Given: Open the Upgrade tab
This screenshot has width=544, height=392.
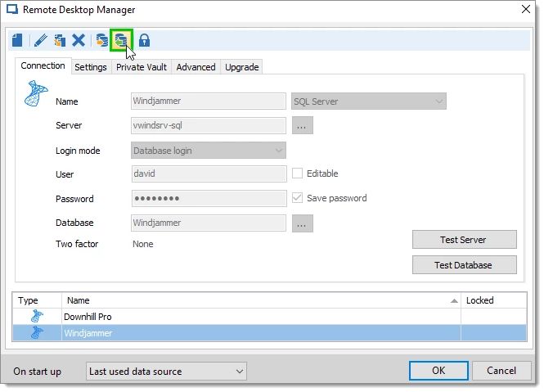Looking at the screenshot, I should click(242, 67).
